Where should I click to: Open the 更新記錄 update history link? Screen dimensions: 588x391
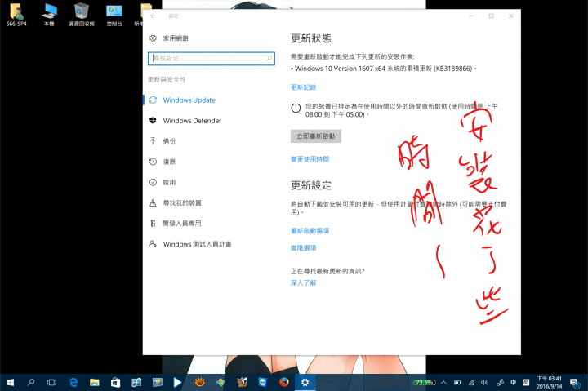coord(303,87)
